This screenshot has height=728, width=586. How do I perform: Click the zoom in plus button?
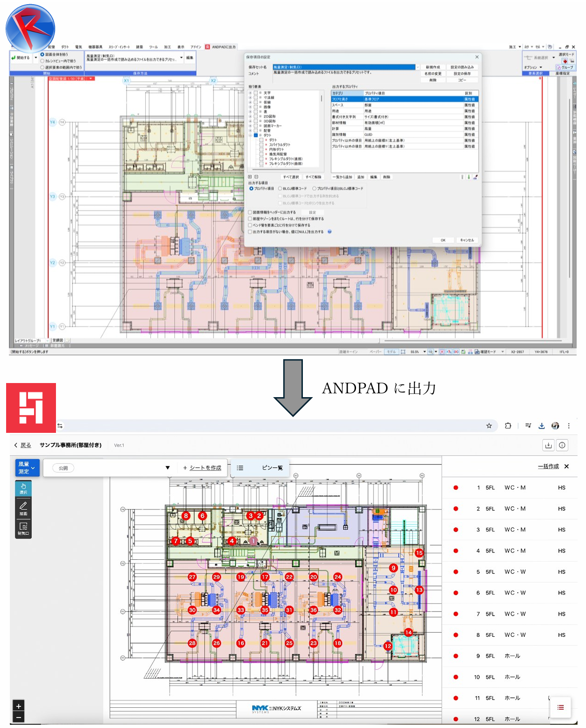click(18, 706)
